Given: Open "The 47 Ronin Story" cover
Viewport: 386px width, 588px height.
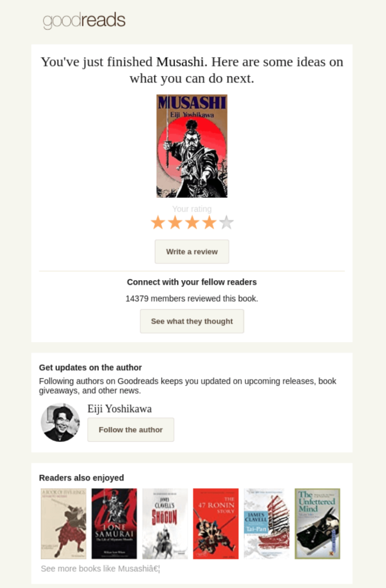Looking at the screenshot, I should (x=216, y=523).
